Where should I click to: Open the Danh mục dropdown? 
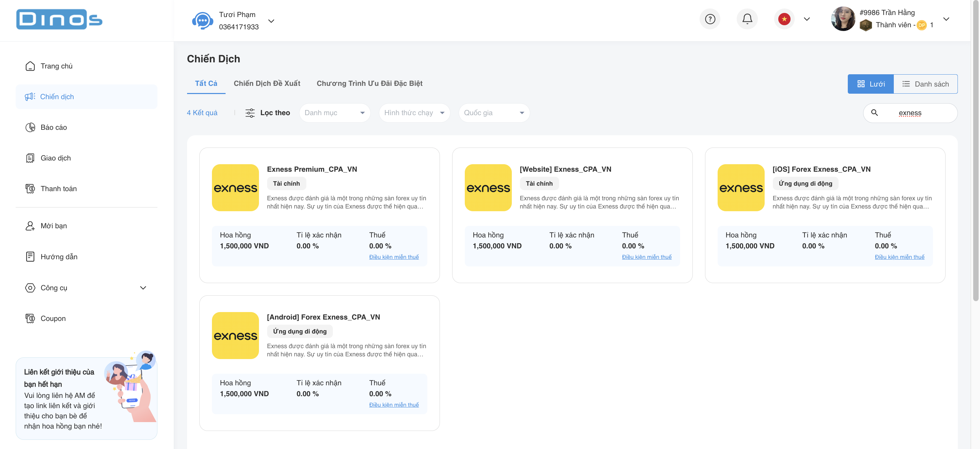pyautogui.click(x=334, y=113)
